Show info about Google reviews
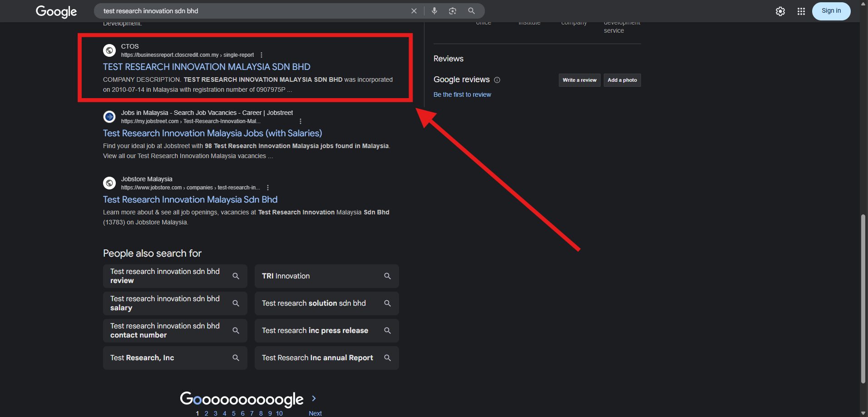Viewport: 868px width, 417px height. click(x=497, y=80)
